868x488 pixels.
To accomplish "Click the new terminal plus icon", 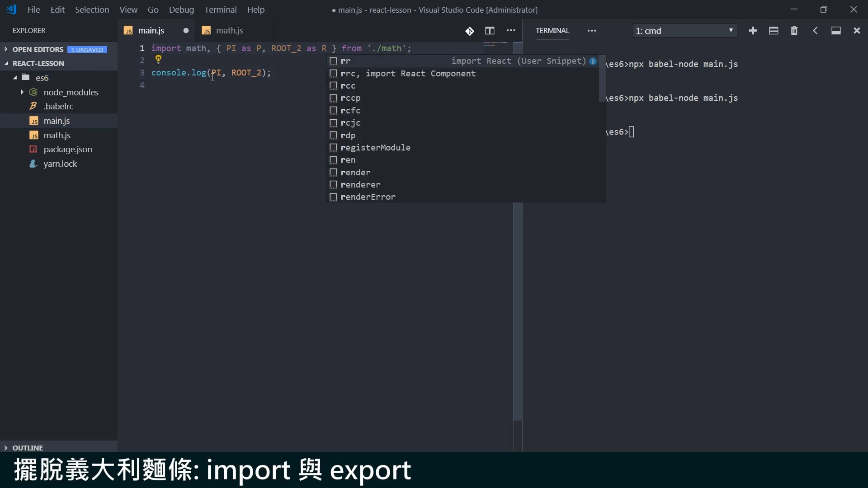I will point(753,31).
